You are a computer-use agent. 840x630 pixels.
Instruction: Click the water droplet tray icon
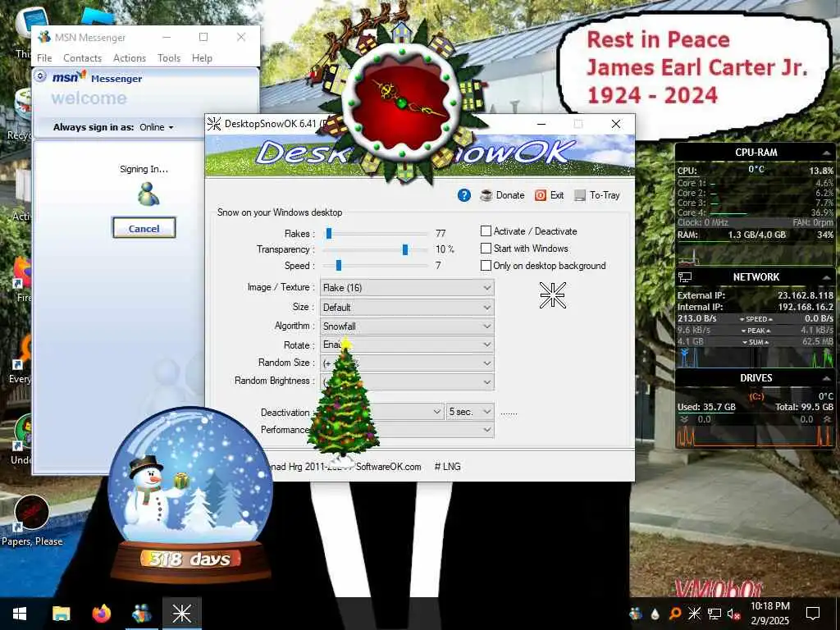click(x=655, y=614)
